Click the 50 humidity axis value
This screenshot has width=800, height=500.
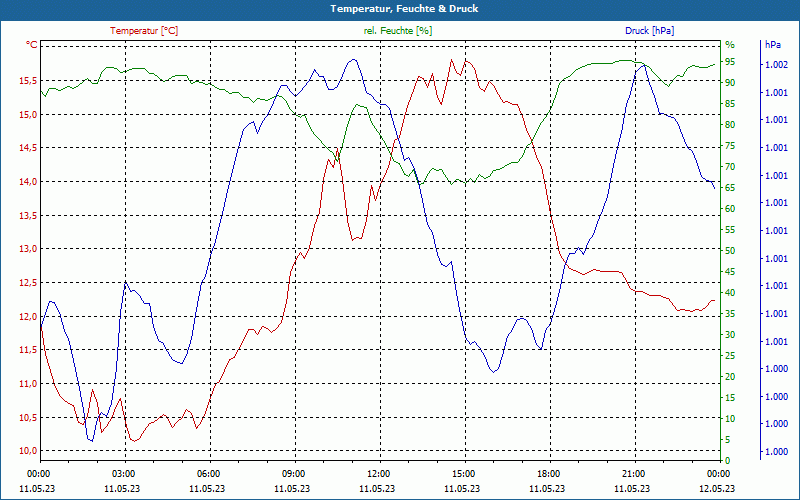pyautogui.click(x=730, y=251)
